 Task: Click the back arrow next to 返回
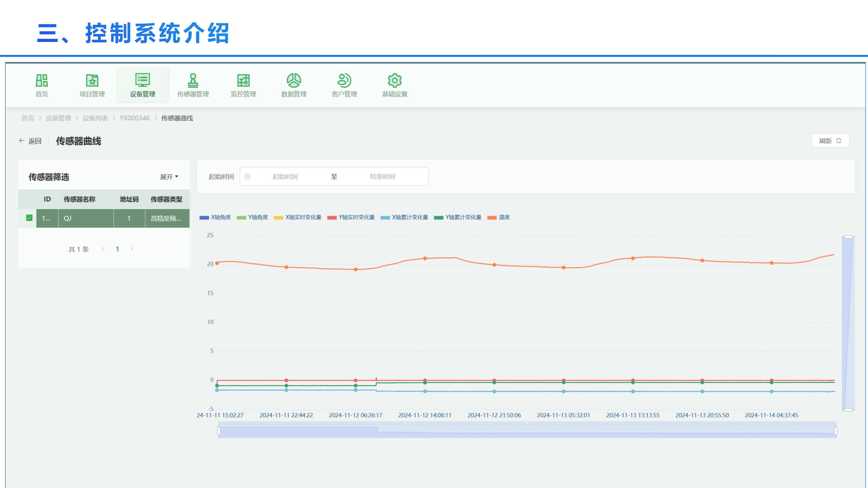tap(22, 141)
